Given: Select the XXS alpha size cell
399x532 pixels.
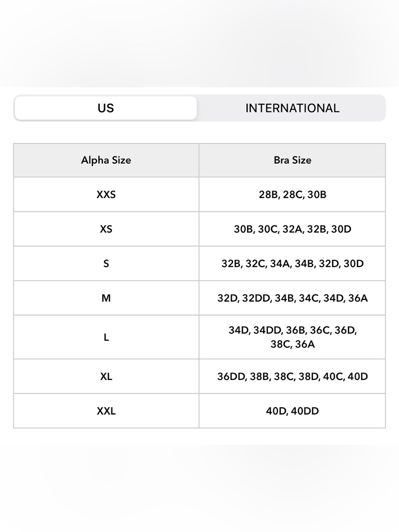Looking at the screenshot, I should [106, 194].
